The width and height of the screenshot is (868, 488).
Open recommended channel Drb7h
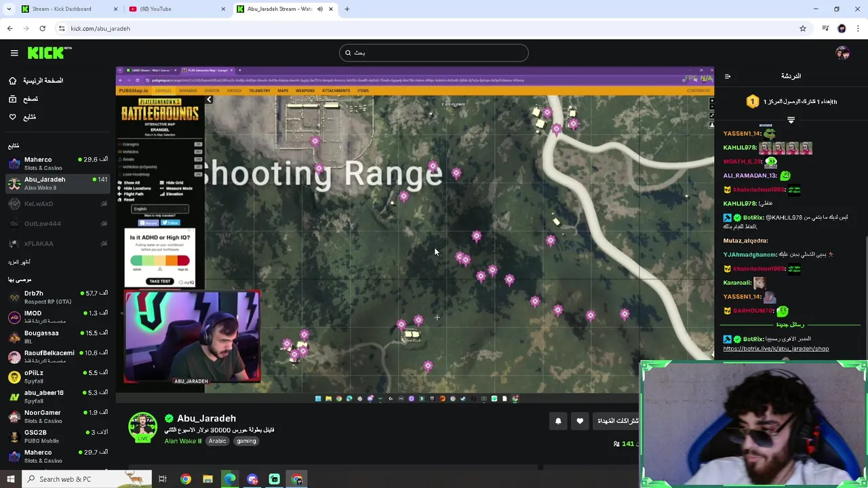(58, 297)
